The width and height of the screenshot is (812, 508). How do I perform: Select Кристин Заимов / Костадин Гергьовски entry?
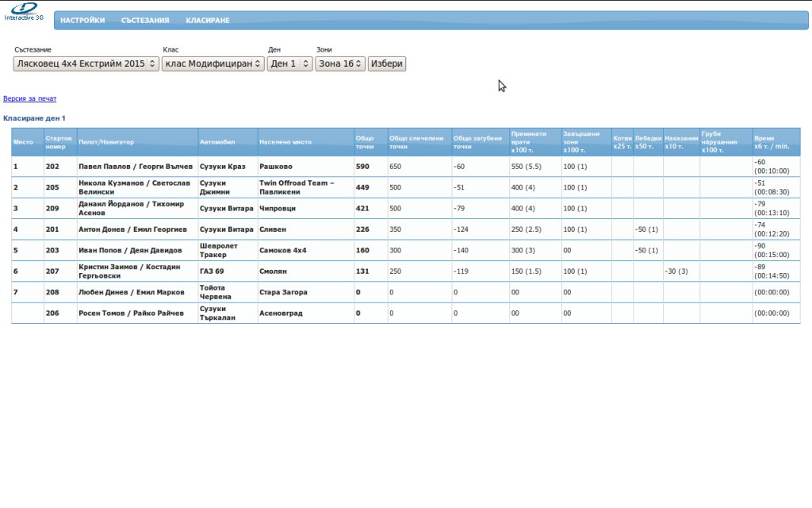point(129,271)
